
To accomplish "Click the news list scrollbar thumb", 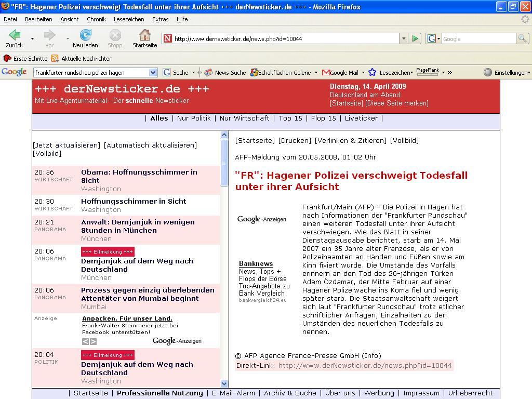I will [224, 163].
